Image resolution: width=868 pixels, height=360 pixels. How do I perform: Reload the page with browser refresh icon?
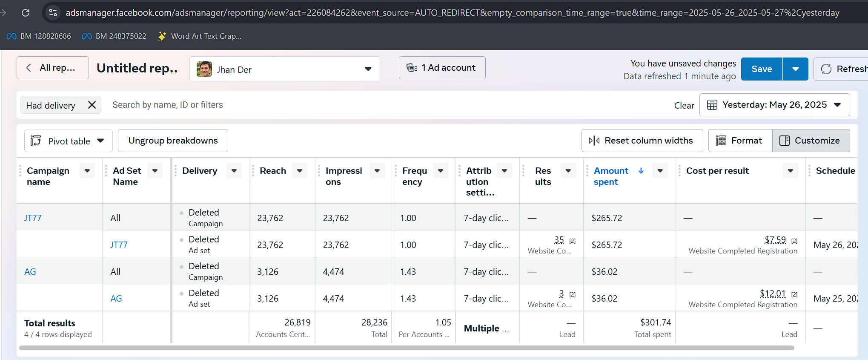[26, 13]
